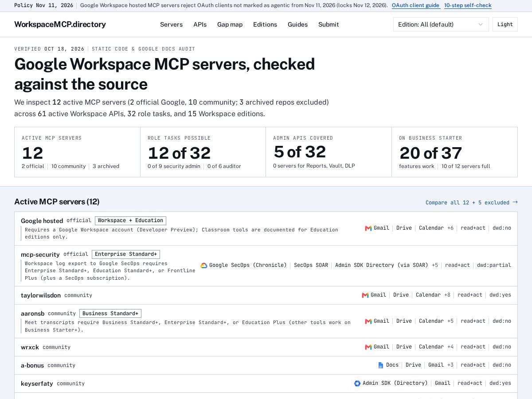Click the arrow after Compare all 12
This screenshot has height=399, width=532.
pos(515,202)
